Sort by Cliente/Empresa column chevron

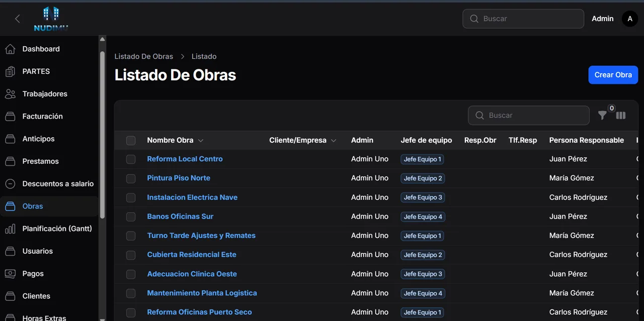coord(334,141)
